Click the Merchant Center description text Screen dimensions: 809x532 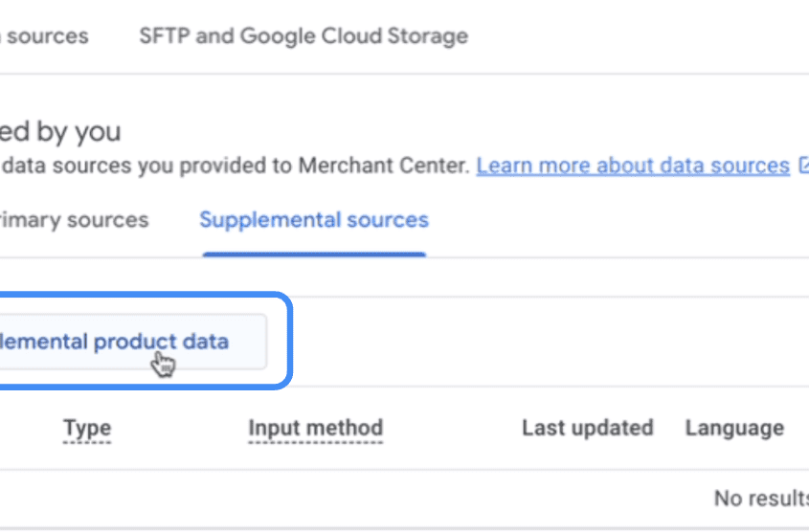235,166
